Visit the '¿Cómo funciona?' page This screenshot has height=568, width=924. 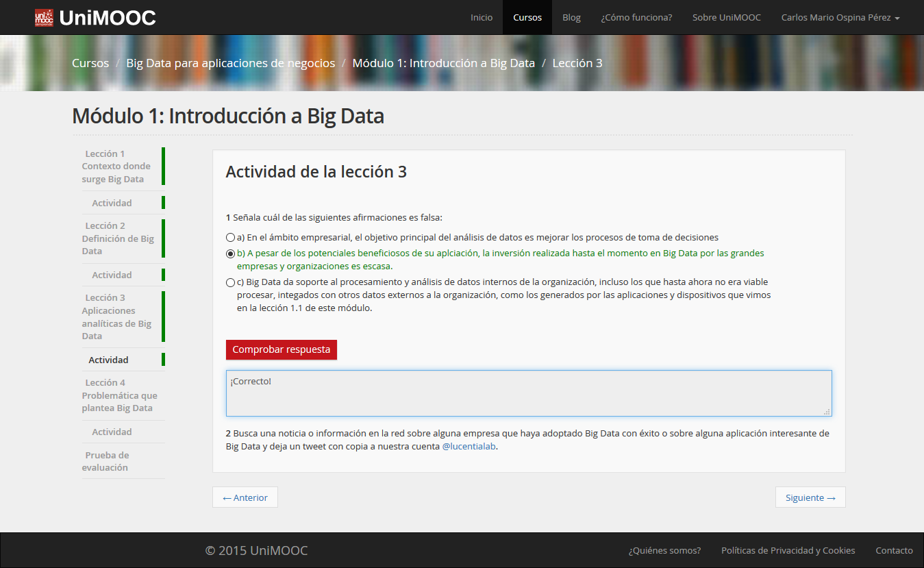click(636, 17)
